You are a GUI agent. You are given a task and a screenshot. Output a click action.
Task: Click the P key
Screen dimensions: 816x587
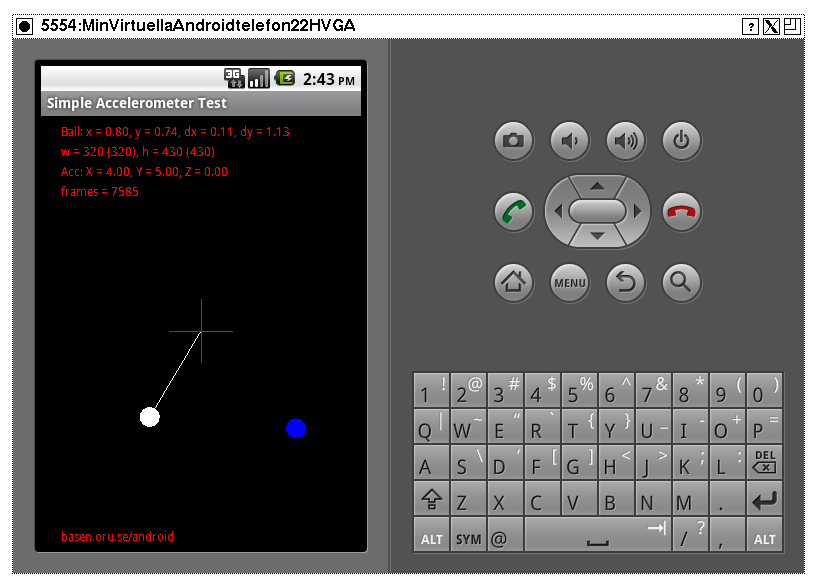tap(764, 426)
